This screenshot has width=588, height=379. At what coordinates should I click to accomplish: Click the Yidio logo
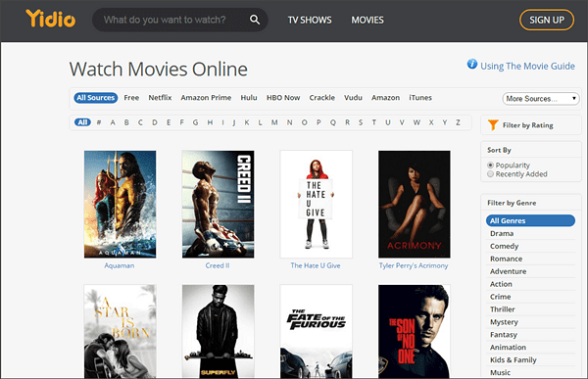[x=51, y=19]
